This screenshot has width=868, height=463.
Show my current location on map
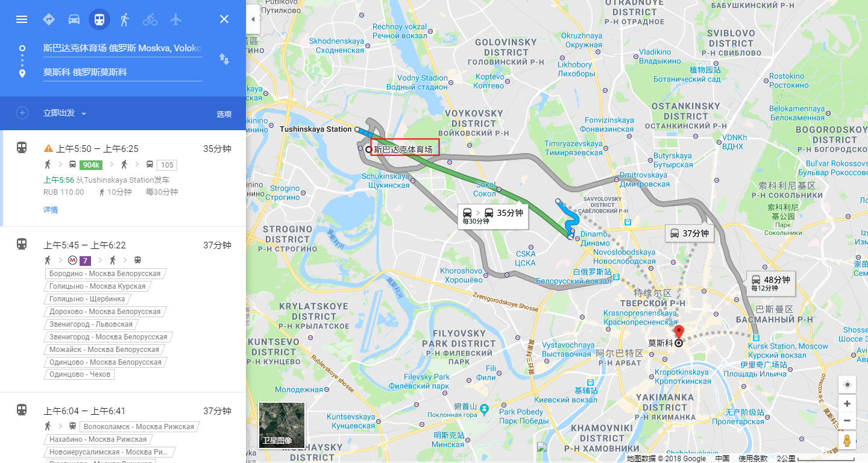848,385
